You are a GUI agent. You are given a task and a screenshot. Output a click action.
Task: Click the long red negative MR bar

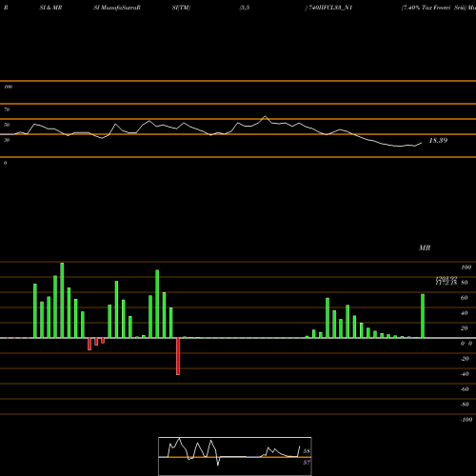[x=178, y=356]
